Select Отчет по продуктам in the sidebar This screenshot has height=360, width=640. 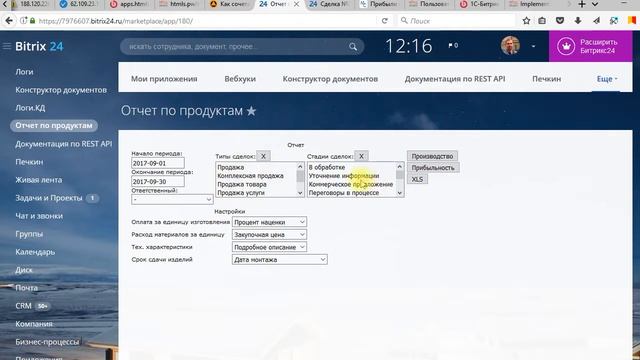(54, 126)
